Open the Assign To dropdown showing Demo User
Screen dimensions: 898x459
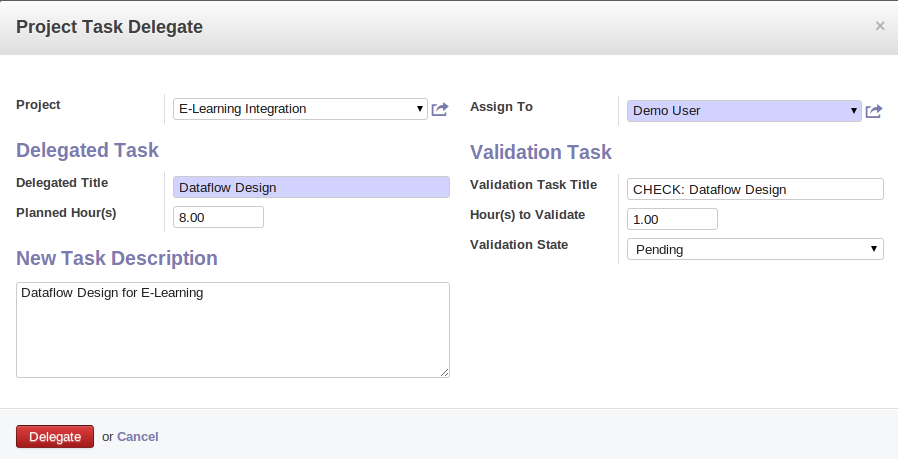[743, 111]
